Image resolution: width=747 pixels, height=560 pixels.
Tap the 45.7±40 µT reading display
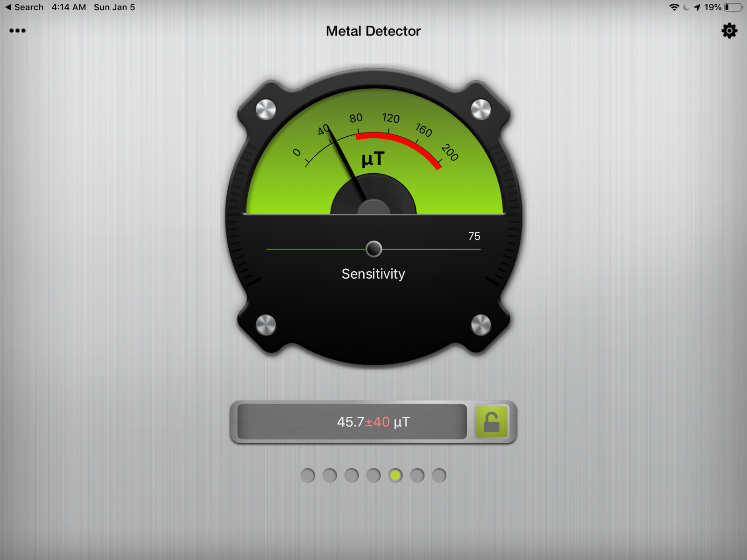(x=352, y=422)
